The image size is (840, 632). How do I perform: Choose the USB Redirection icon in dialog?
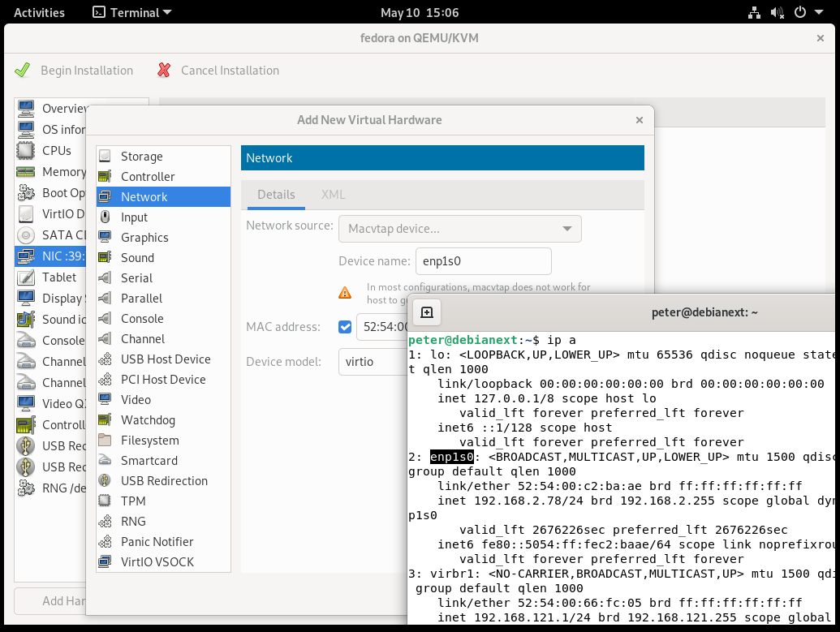point(105,481)
